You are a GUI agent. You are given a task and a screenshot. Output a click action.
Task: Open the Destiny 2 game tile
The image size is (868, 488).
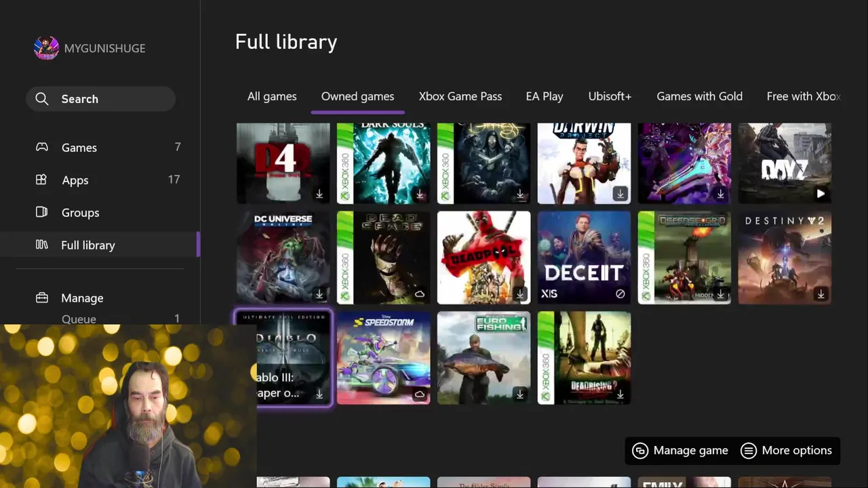(785, 258)
